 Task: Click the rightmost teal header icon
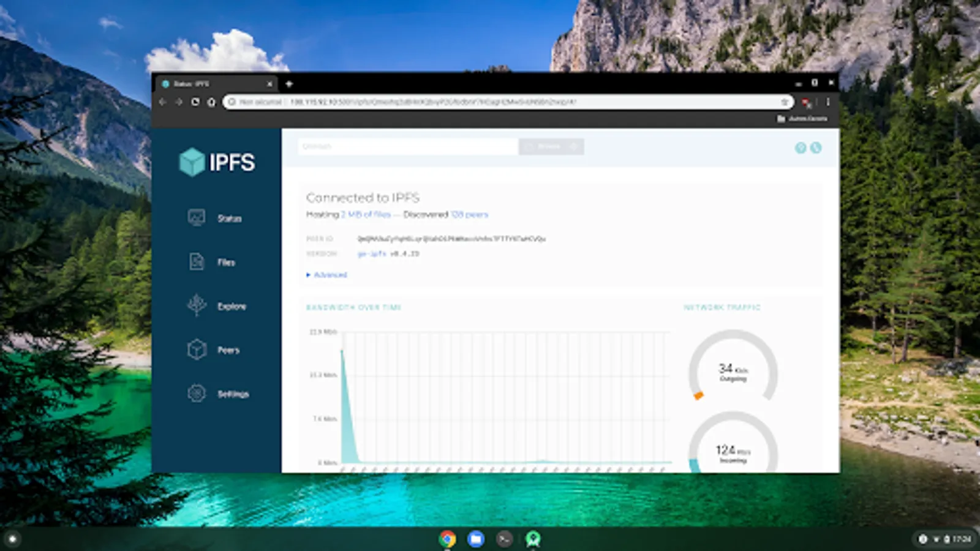pos(816,148)
